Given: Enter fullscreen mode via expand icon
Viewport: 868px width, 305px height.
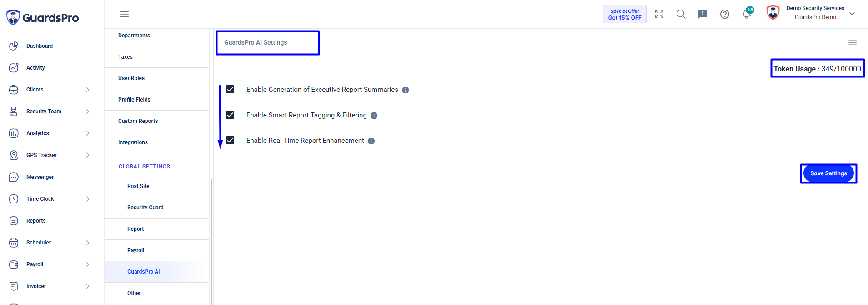Looking at the screenshot, I should (x=659, y=14).
